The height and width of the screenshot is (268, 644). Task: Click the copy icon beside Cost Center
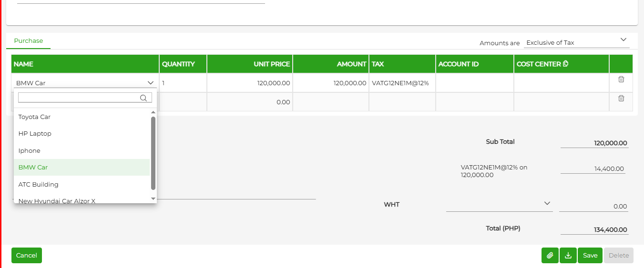(x=566, y=64)
